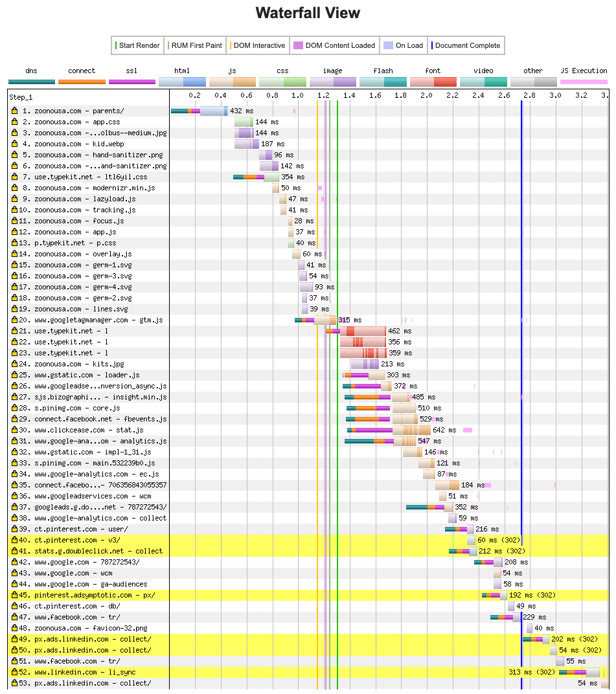Select the RUM First Paint legend entry
This screenshot has width=616, height=694.
196,45
